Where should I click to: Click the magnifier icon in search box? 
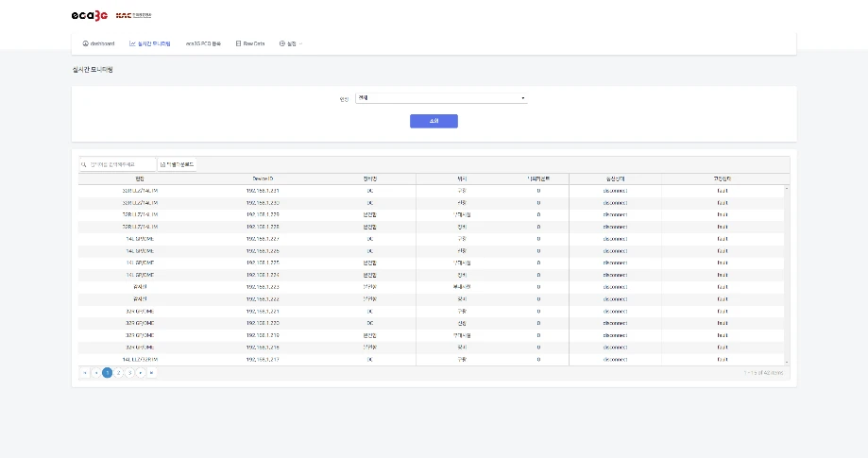[84, 164]
